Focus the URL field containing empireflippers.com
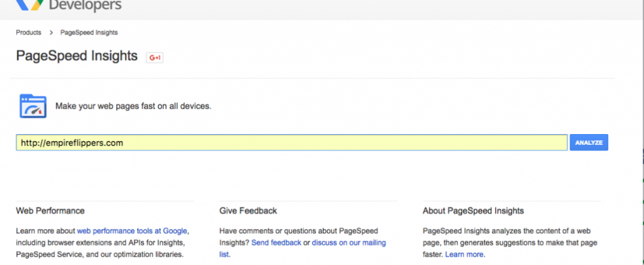Viewport: 644px width, 265px height. pos(291,143)
